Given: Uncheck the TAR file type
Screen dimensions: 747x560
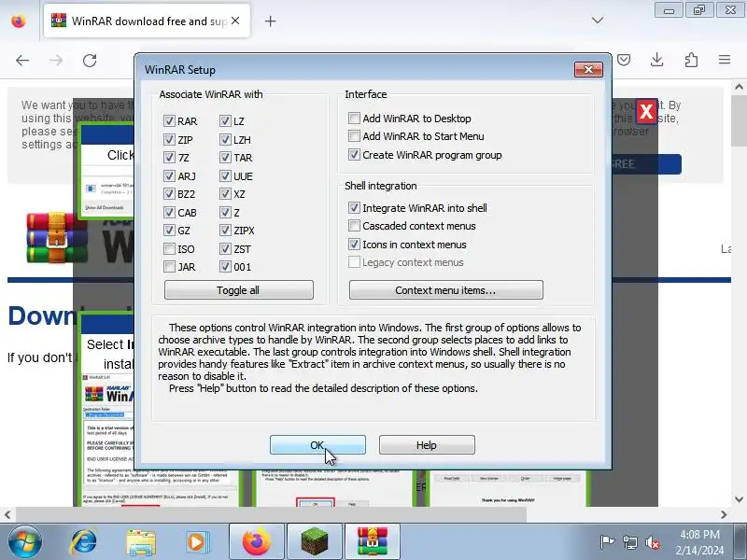Looking at the screenshot, I should click(225, 158).
